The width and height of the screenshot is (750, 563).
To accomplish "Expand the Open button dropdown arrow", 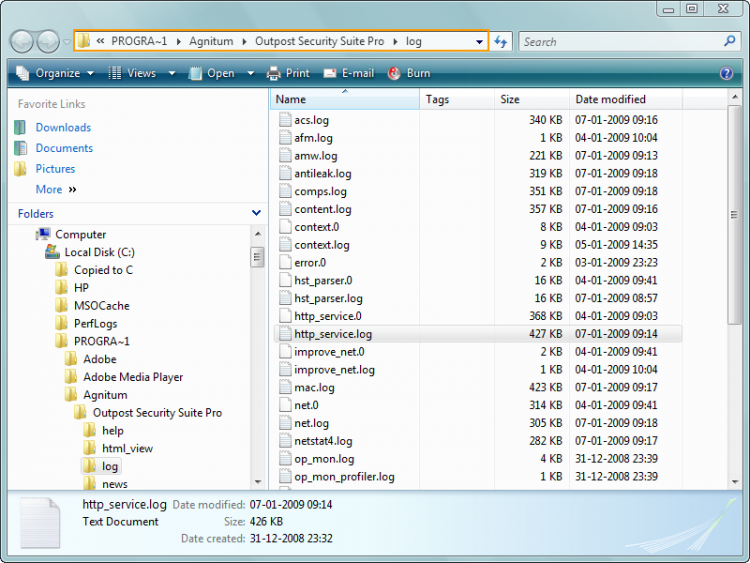I will tap(250, 73).
